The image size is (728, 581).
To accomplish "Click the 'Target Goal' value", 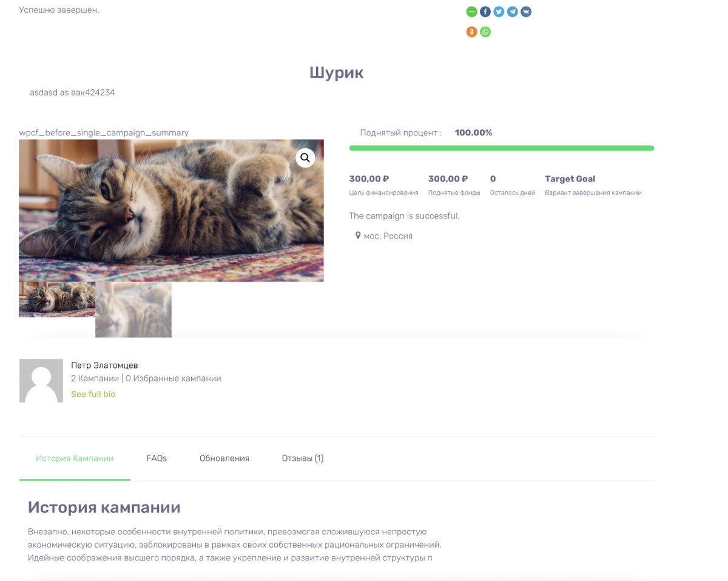I will point(570,179).
